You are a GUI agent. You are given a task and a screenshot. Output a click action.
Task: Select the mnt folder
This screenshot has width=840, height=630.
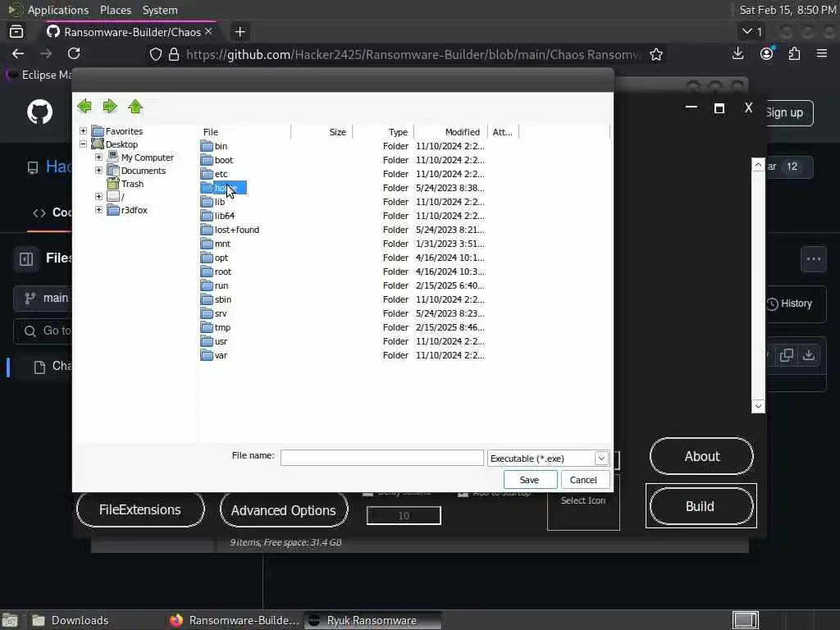pos(216,243)
